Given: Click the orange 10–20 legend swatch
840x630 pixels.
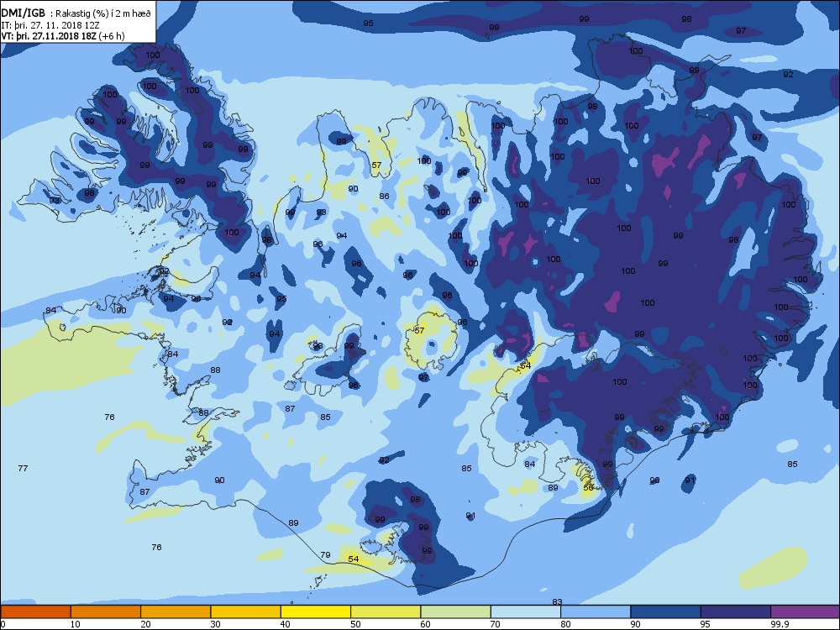Looking at the screenshot, I should (x=106, y=612).
